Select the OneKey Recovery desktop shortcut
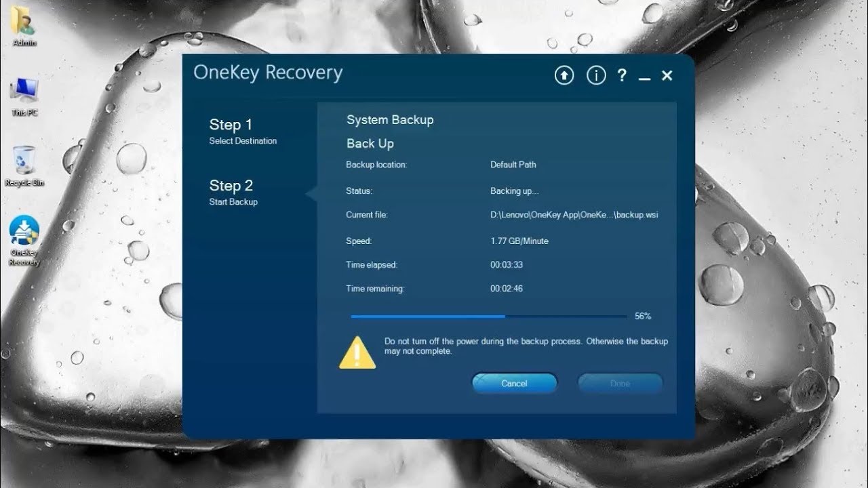Screen dimensions: 868x488 (x=24, y=241)
